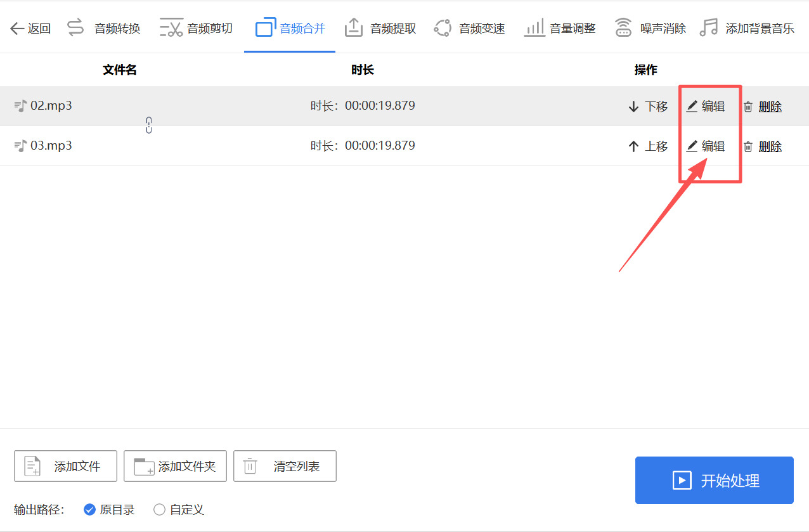Start processing with 开始处理

click(714, 480)
